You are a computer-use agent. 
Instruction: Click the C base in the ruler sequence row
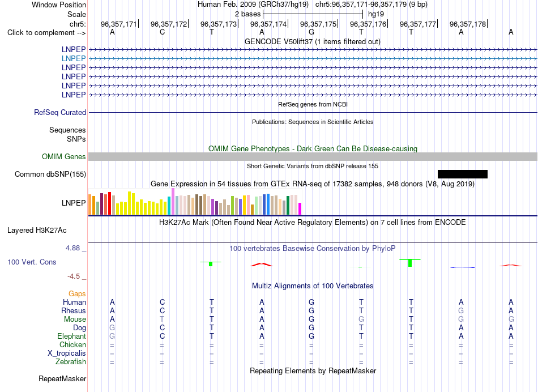pos(162,32)
